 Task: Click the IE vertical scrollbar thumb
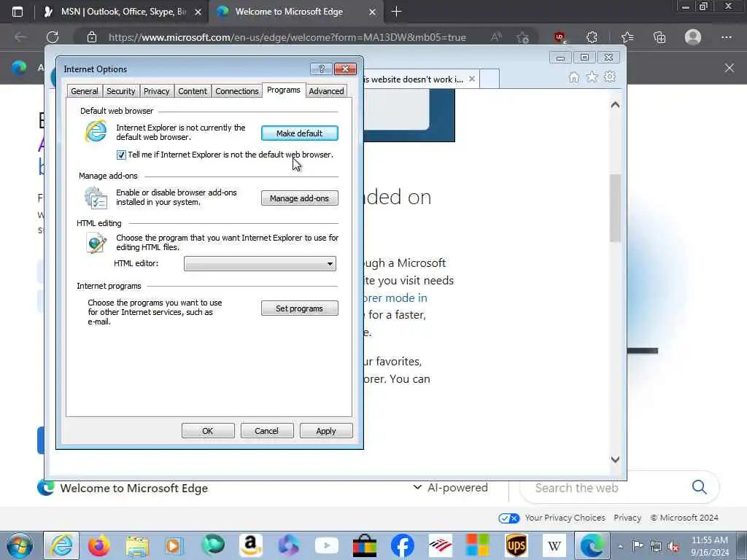tap(615, 208)
